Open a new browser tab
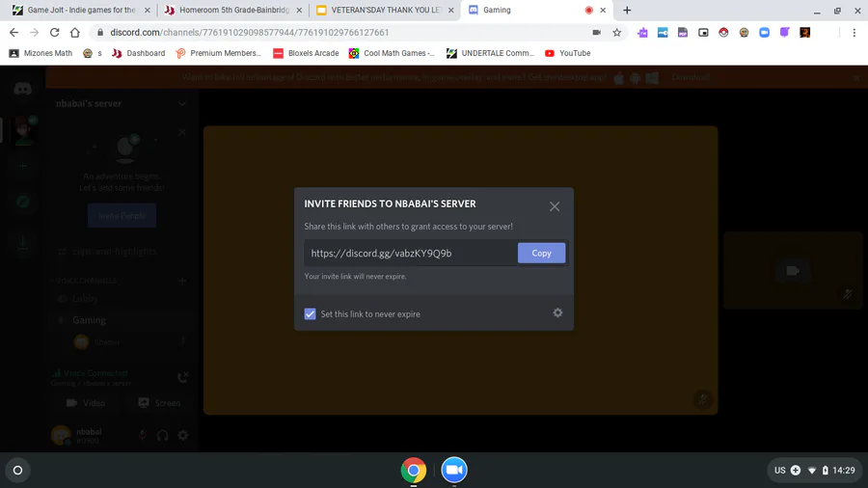 coord(627,10)
